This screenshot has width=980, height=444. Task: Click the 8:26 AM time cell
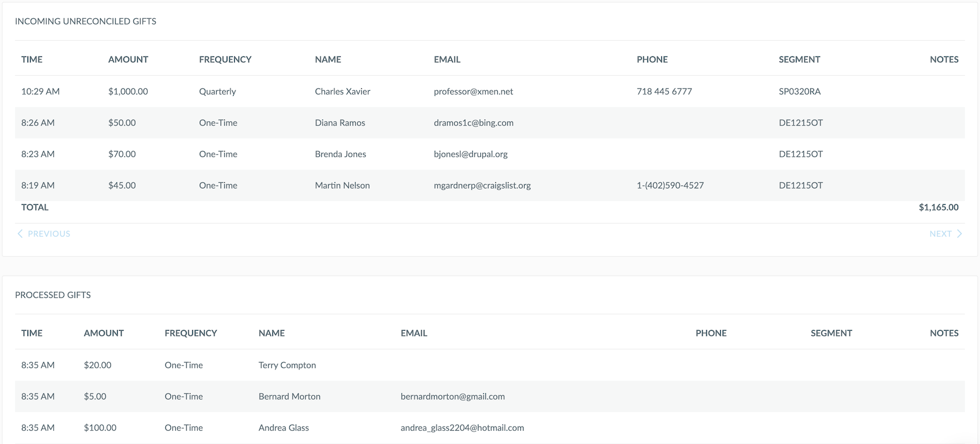(x=38, y=123)
